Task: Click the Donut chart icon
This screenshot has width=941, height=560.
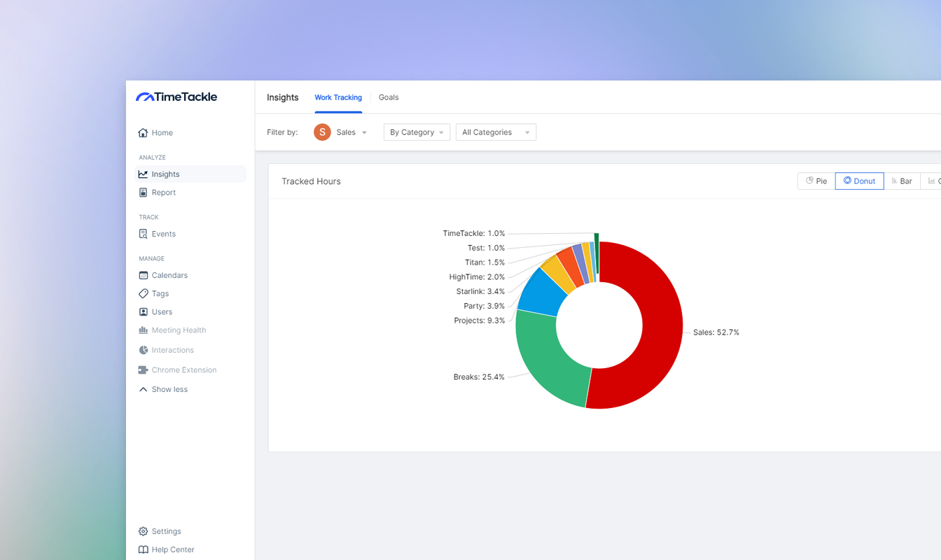Action: (847, 181)
